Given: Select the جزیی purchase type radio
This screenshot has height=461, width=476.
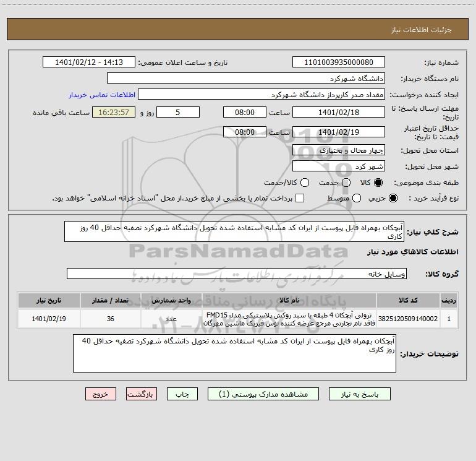Looking at the screenshot, I should point(393,198).
